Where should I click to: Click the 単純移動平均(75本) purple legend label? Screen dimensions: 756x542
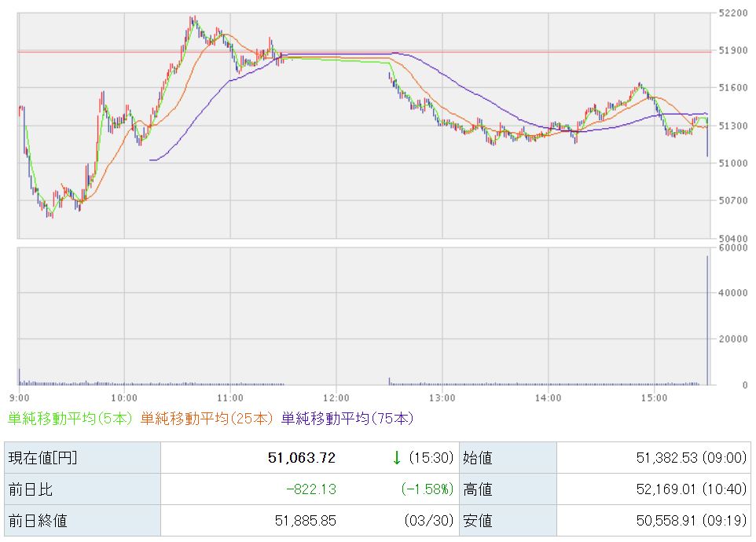click(347, 419)
